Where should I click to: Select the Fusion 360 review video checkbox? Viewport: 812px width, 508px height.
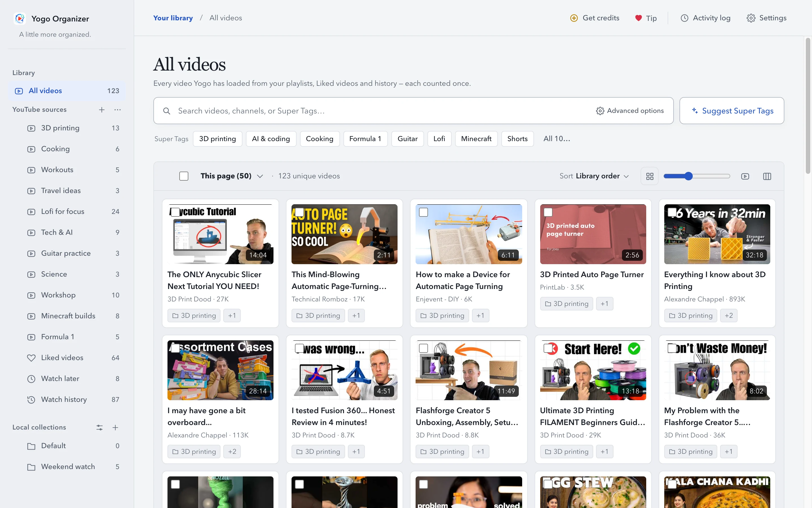299,349
